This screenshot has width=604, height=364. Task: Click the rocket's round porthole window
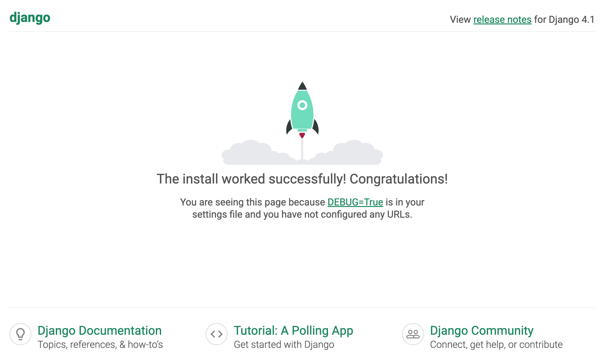[x=302, y=105]
